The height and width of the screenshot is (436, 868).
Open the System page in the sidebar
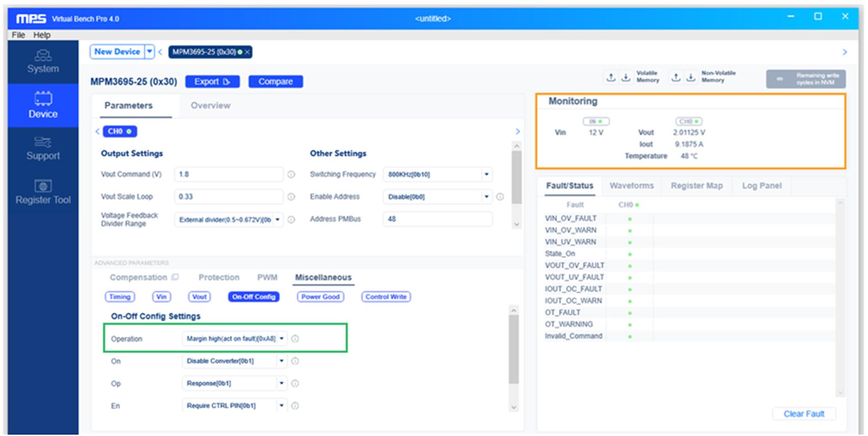point(43,61)
